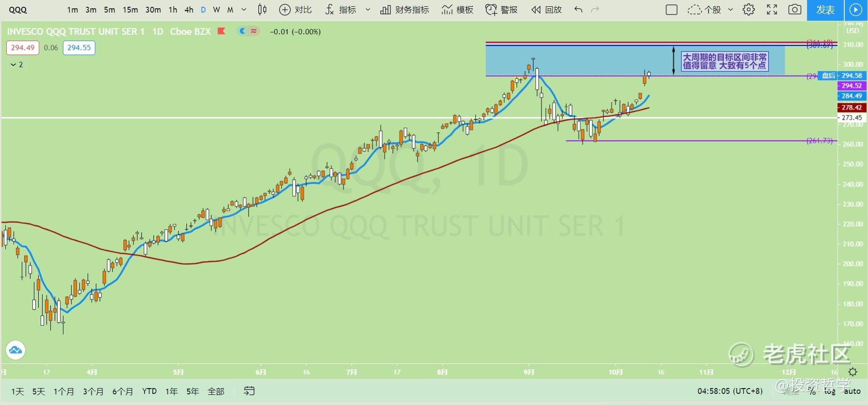Open axis settings gear at bottom right
Viewport: 868px width, 405px height.
[x=853, y=372]
